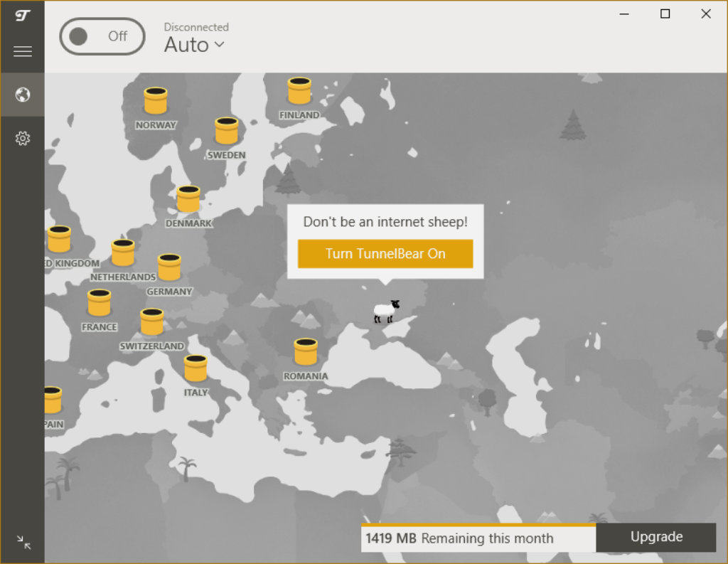Select the Sweden tunnel
The image size is (728, 564).
click(226, 131)
